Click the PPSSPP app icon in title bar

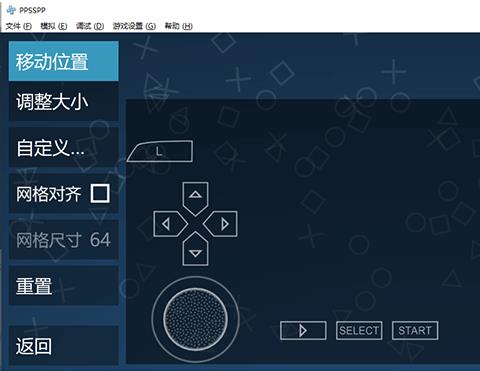pyautogui.click(x=11, y=10)
